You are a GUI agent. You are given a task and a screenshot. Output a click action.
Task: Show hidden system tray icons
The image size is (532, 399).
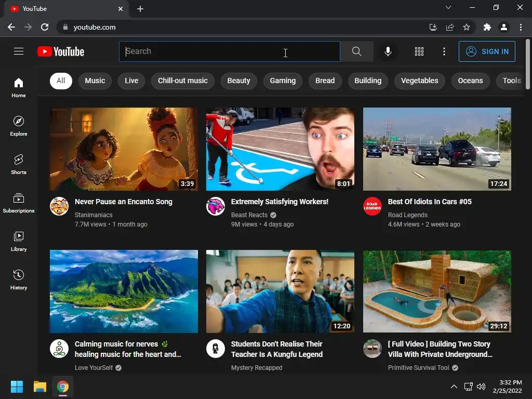pyautogui.click(x=454, y=387)
